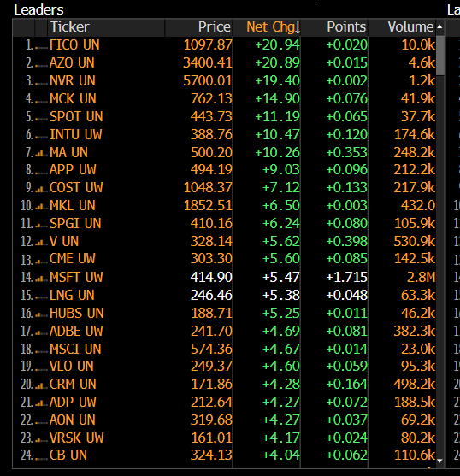Open the mini chart icon for MKL UN

coord(40,208)
